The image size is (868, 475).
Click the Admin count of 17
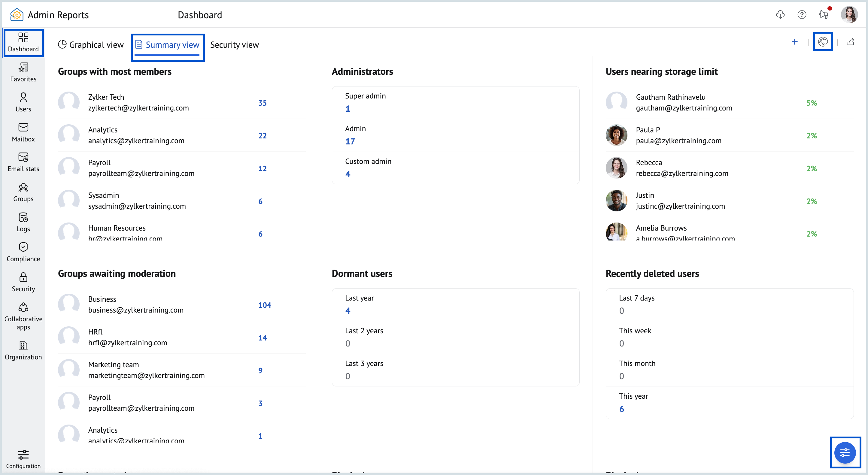point(350,141)
